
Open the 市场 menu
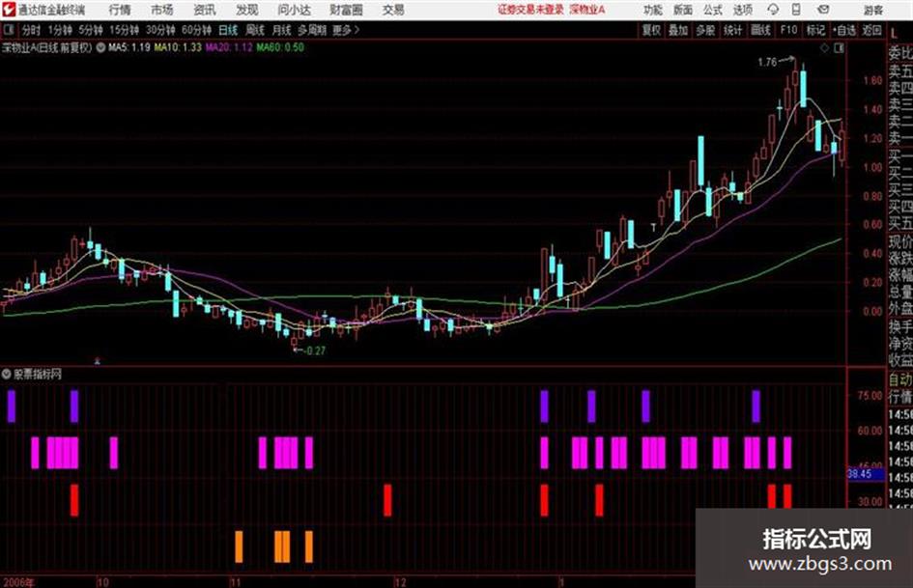pyautogui.click(x=162, y=10)
